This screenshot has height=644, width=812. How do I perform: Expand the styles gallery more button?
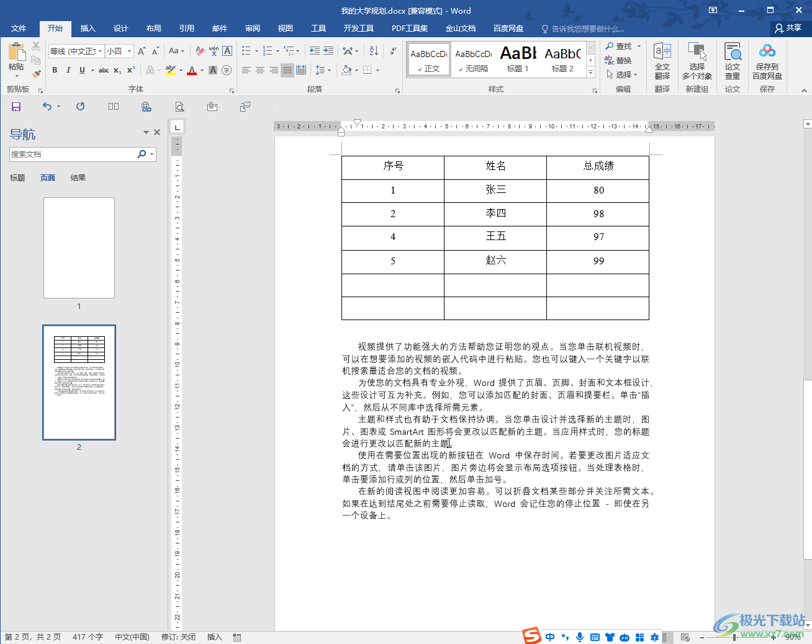[591, 73]
